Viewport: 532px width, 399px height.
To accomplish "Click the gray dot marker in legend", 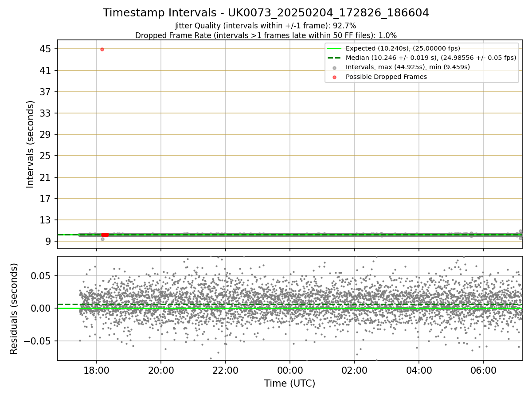I will [335, 67].
